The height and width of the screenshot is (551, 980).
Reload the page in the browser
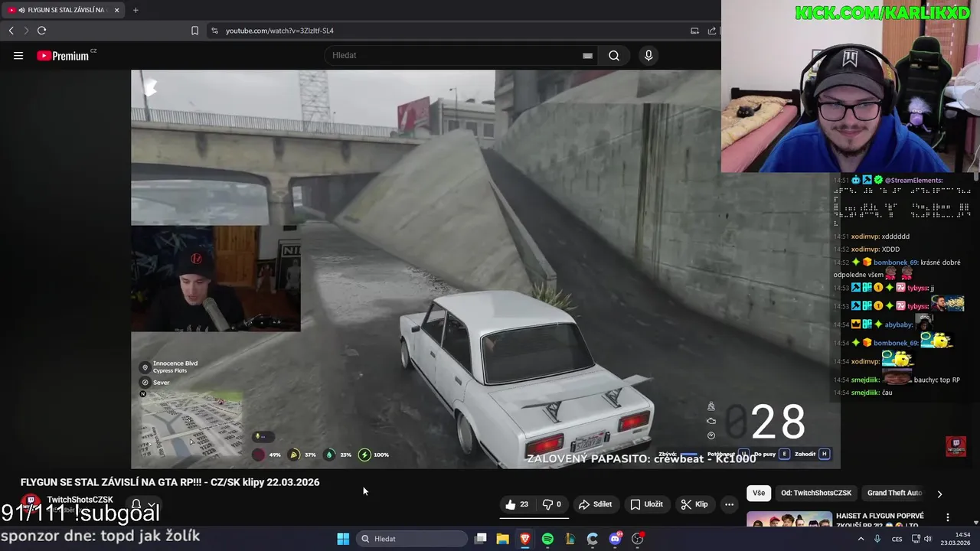41,31
